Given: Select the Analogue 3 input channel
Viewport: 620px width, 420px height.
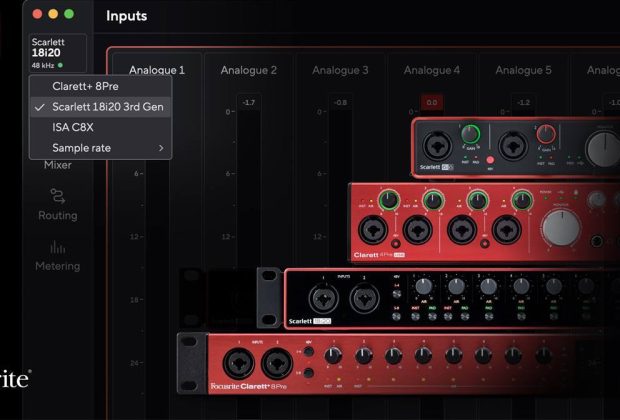Looking at the screenshot, I should [x=340, y=70].
